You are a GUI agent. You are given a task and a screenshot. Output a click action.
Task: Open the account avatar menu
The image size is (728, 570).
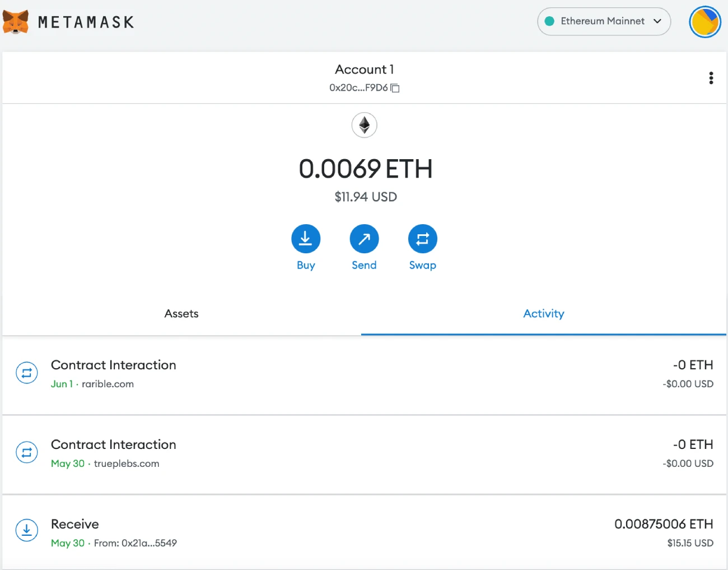(x=704, y=22)
